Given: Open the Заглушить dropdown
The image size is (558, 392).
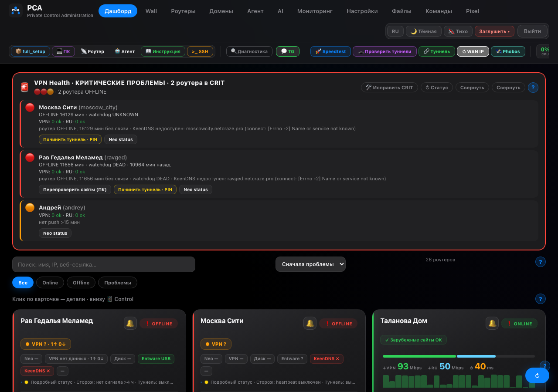Looking at the screenshot, I should [494, 31].
